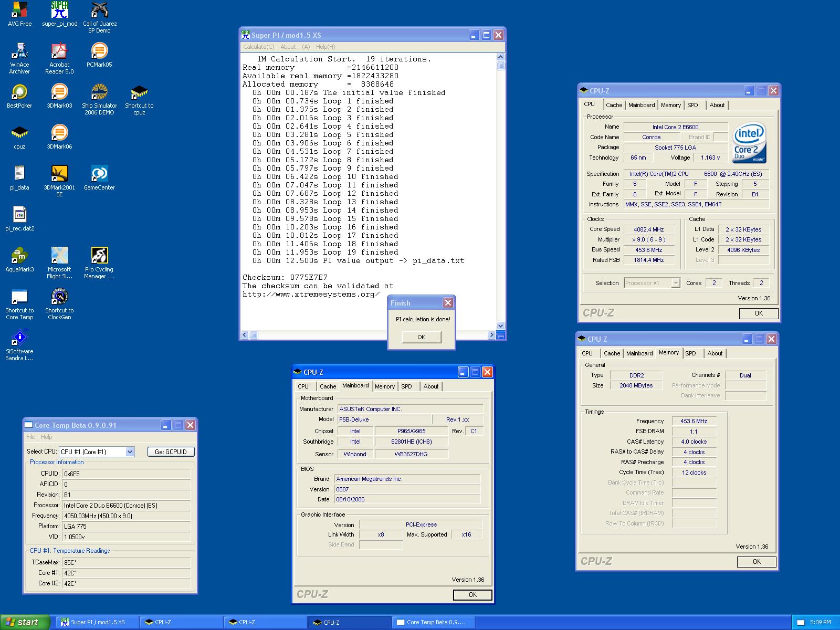Launch super_pi_mod desktop shortcut
The width and height of the screenshot is (840, 630).
[59, 14]
